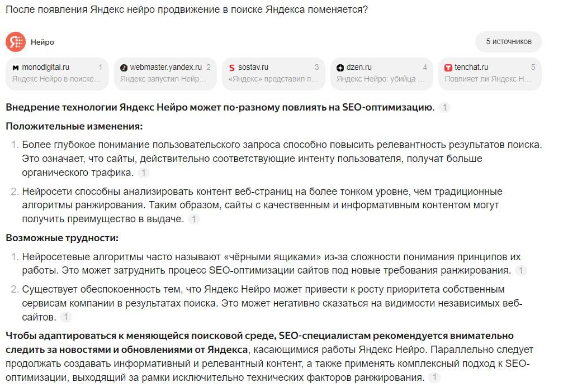The height and width of the screenshot is (392, 568).
Task: Click citation badge after 'требования ранжирования'
Action: point(520,271)
